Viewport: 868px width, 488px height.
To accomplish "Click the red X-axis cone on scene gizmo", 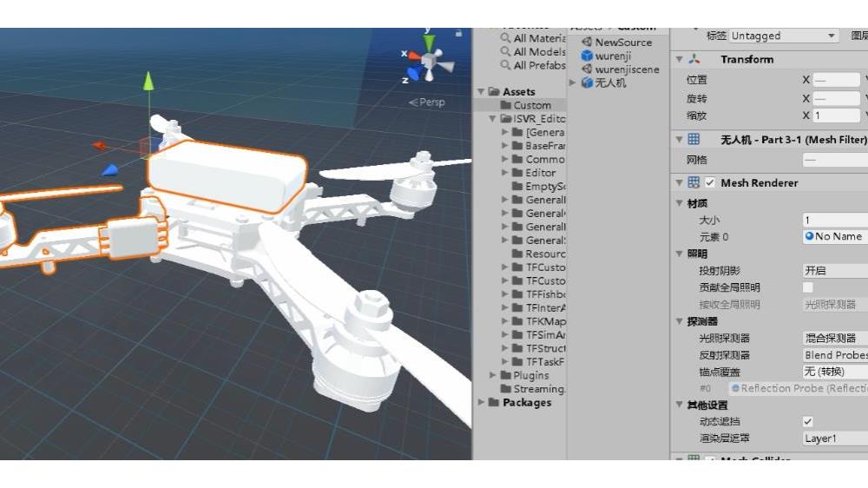I will click(x=411, y=56).
